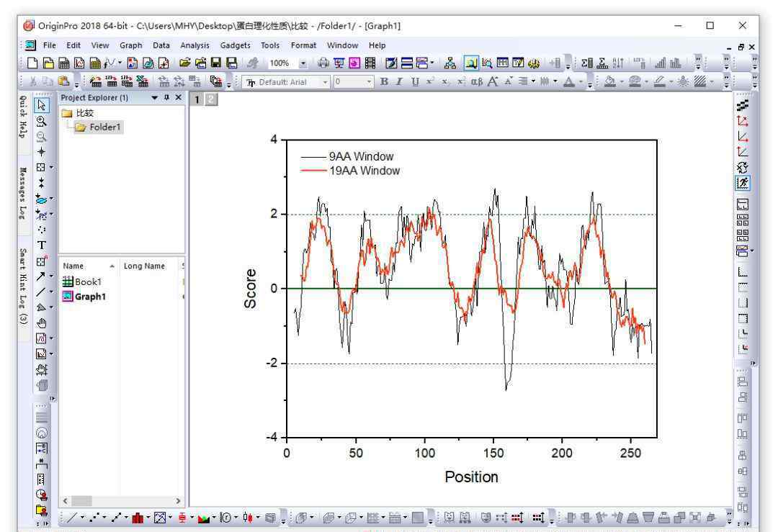Select graph layer 1 button
778x532 pixels.
coord(197,99)
